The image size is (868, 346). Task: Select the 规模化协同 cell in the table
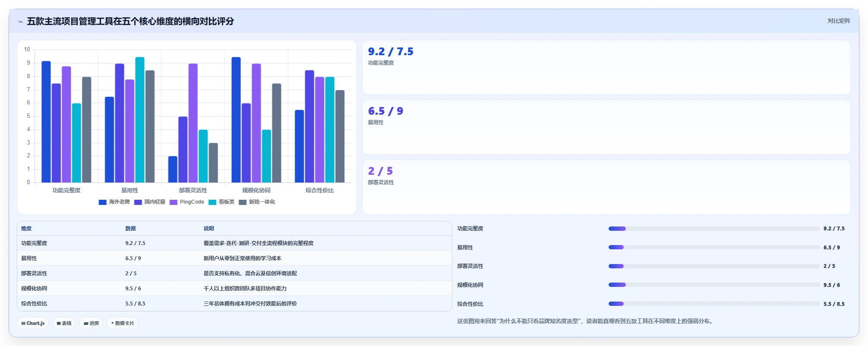[x=34, y=289]
